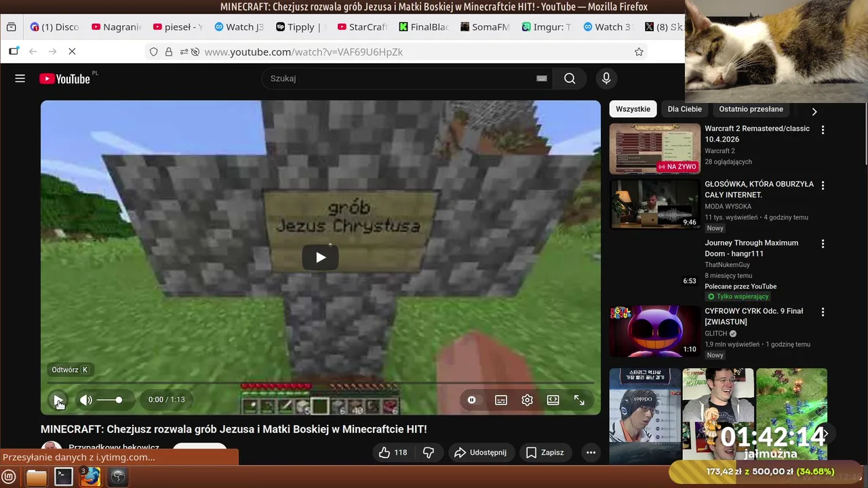This screenshot has height=488, width=868.
Task: Switch to the Tipply browser tab
Action: (300, 27)
